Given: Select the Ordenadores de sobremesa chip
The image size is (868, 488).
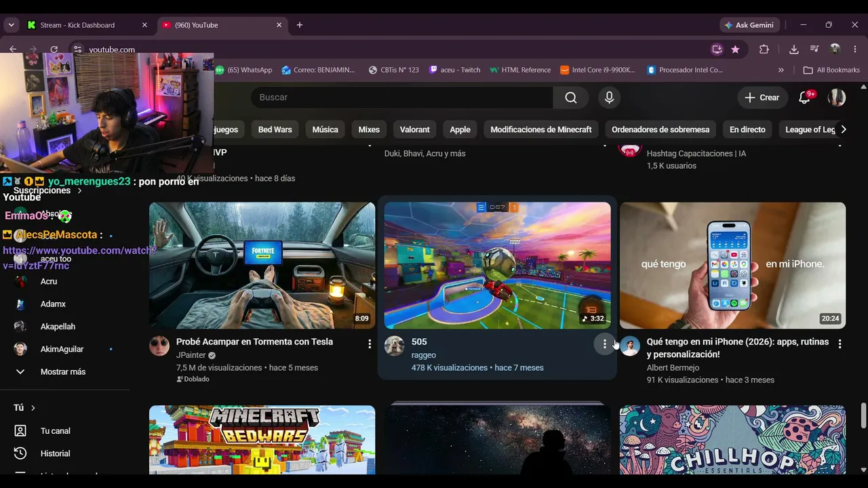Looking at the screenshot, I should (x=660, y=129).
